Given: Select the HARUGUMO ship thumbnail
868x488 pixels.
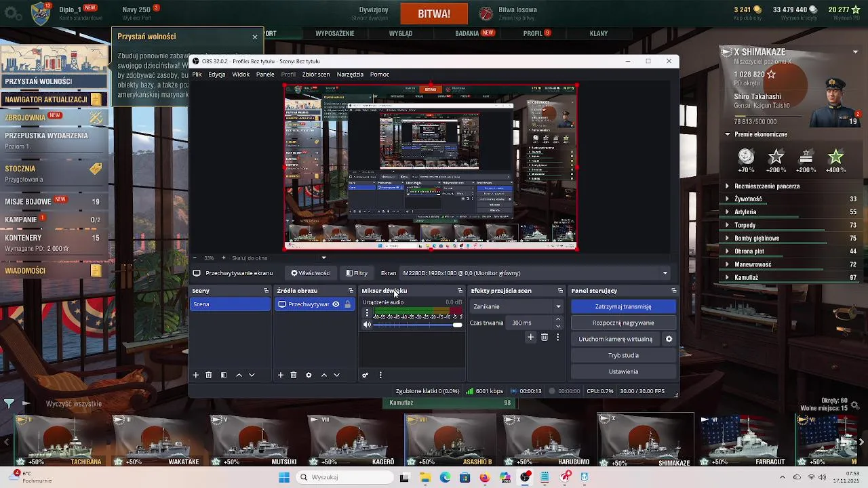Looking at the screenshot, I should click(546, 441).
